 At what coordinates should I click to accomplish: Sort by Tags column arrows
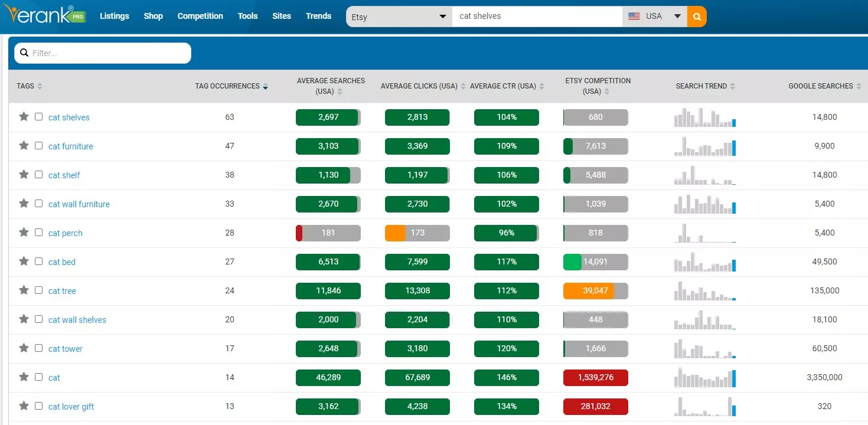(40, 86)
